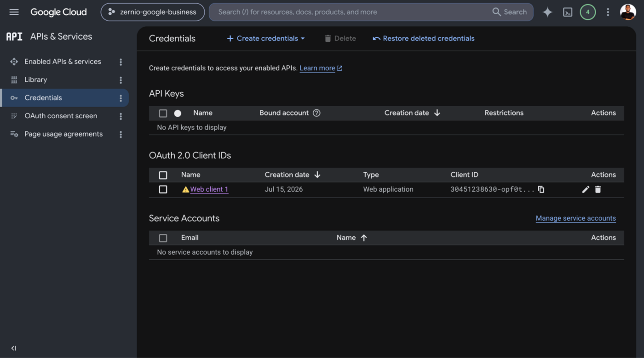Sort API keys by Creation date arrow
644x358 pixels.
coord(437,113)
